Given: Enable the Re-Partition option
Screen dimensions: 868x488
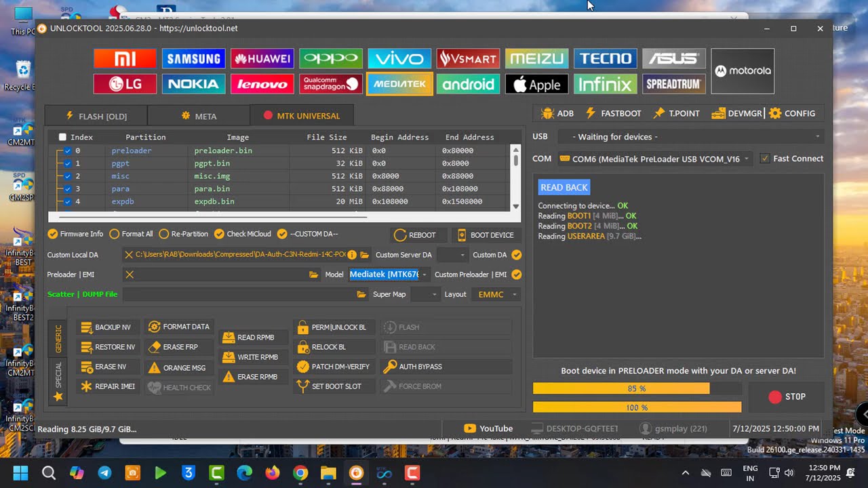Looking at the screenshot, I should (163, 234).
